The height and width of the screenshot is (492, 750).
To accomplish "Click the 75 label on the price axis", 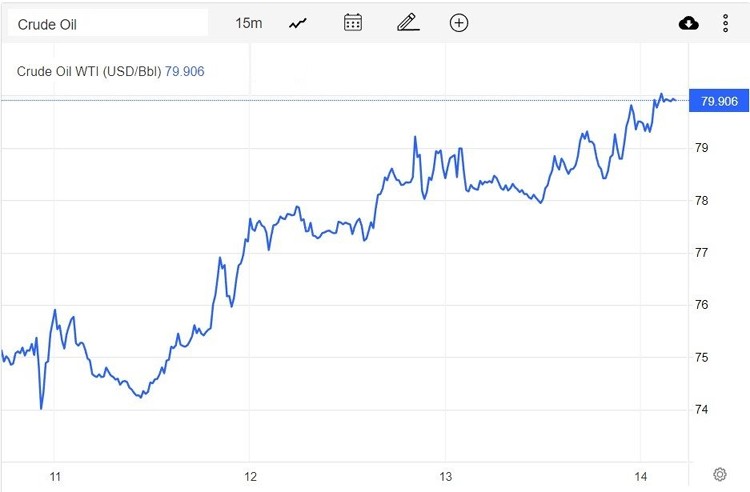I will click(702, 358).
